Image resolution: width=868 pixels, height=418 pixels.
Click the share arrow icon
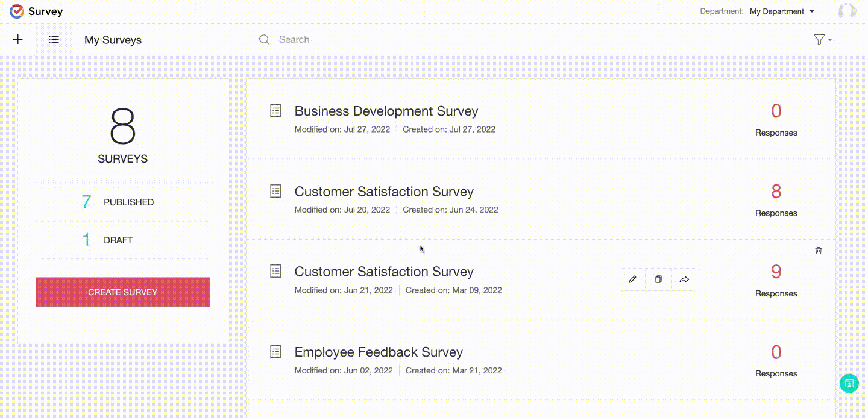[684, 279]
